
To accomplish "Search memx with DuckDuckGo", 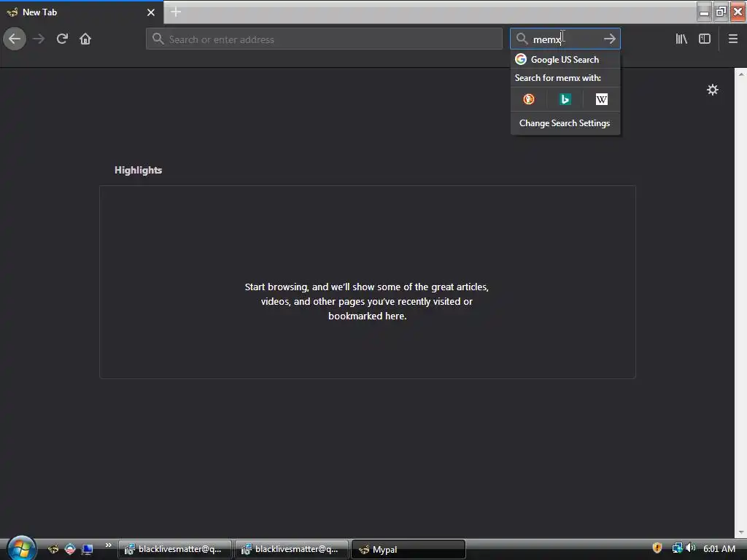I will click(529, 99).
